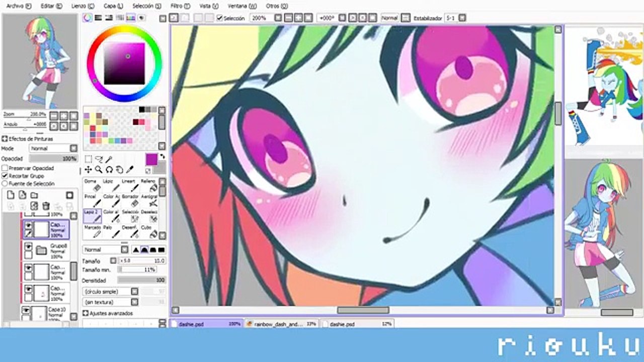Choose the lasso selection tool
644x362 pixels.
click(99, 159)
